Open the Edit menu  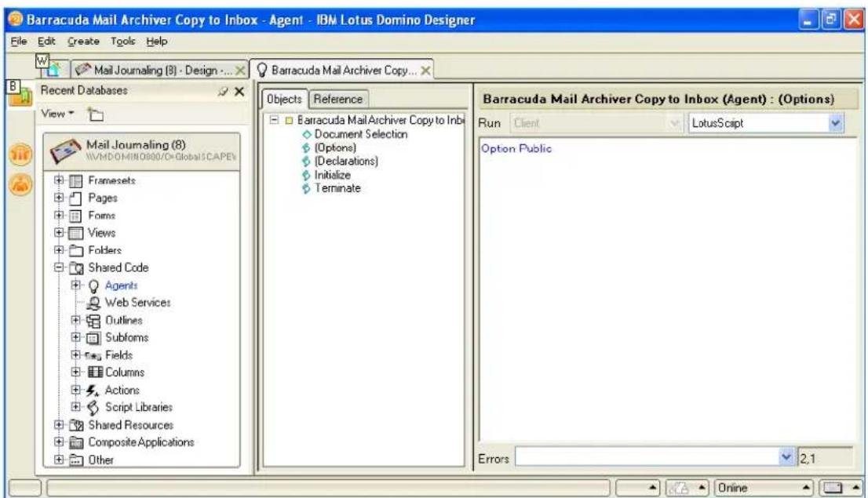coord(46,42)
